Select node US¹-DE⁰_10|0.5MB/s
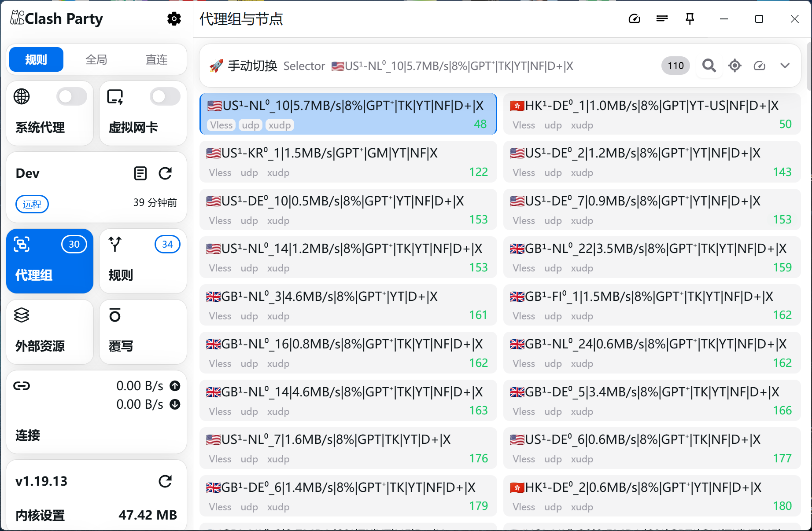The image size is (812, 531). pos(348,209)
